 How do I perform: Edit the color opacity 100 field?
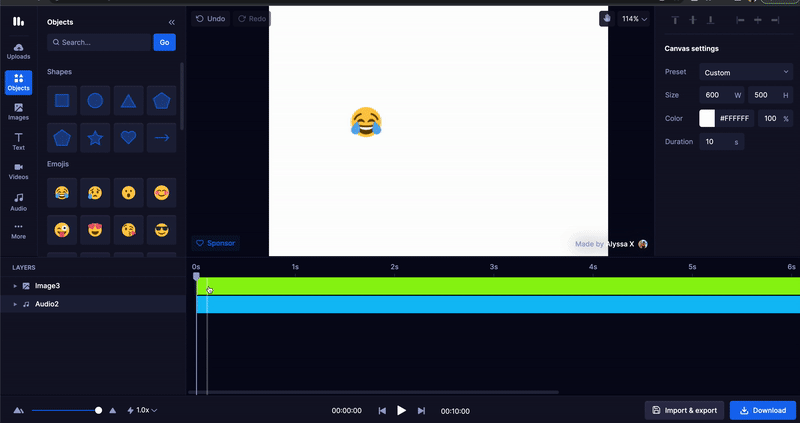776,118
